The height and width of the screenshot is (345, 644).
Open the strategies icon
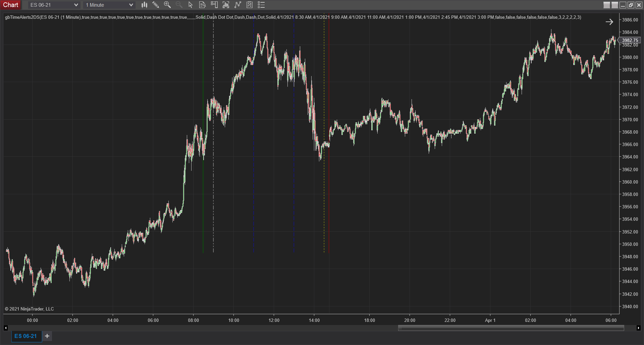coord(238,5)
